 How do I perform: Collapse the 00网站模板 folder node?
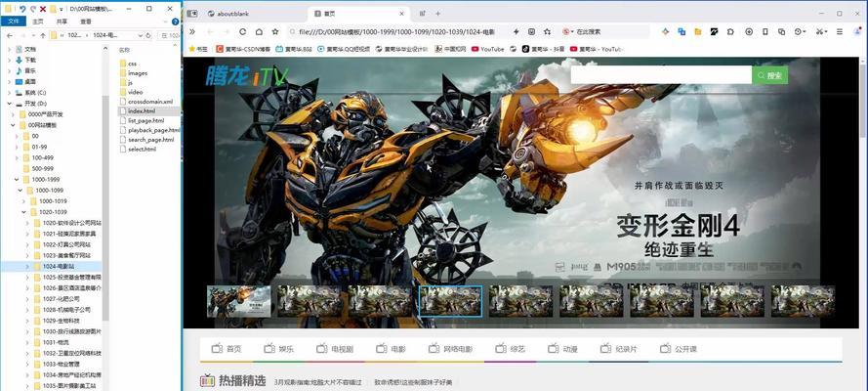point(14,125)
